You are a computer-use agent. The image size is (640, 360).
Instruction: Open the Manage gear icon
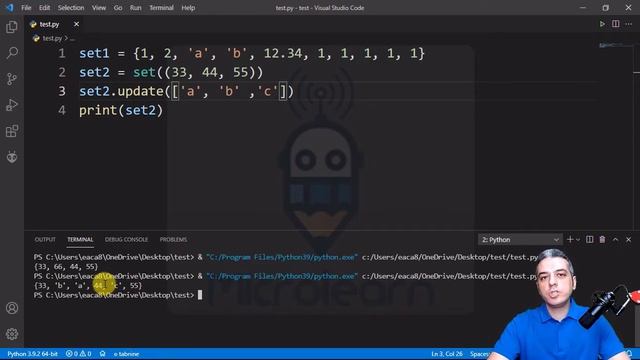pyautogui.click(x=12, y=334)
